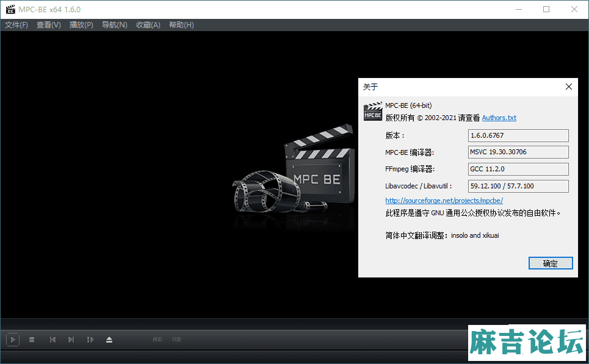The width and height of the screenshot is (589, 364).
Task: Open the 收藏(A) menu
Action: pyautogui.click(x=148, y=25)
